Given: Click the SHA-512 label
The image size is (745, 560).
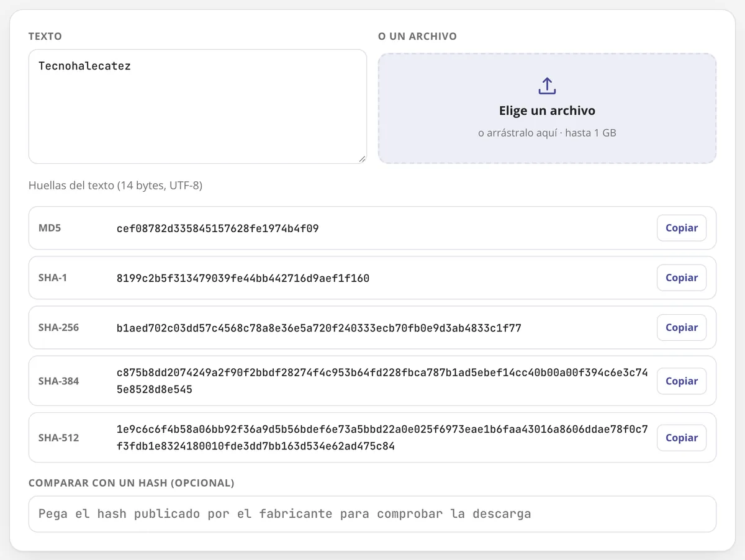Looking at the screenshot, I should (x=59, y=438).
